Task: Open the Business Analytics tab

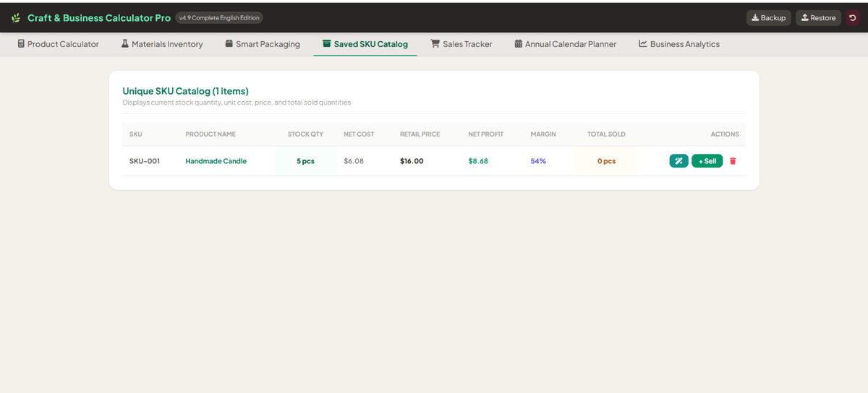Action: 679,44
